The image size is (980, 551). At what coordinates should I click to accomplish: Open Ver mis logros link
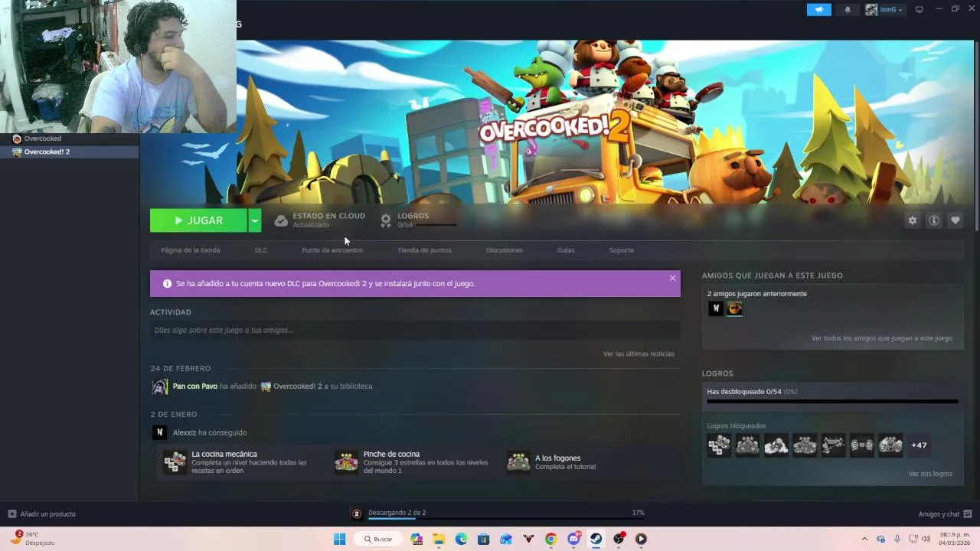click(930, 474)
